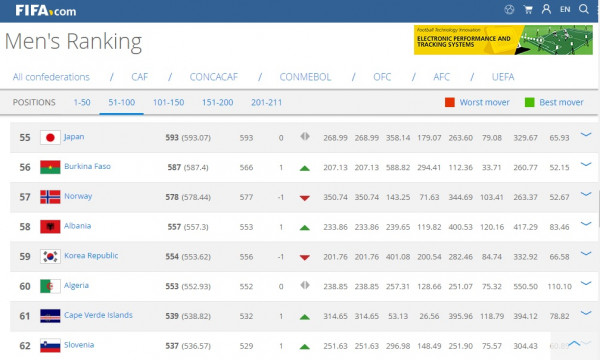Click the Japan flag icon
Screen dimensions: 600x360
(x=50, y=138)
